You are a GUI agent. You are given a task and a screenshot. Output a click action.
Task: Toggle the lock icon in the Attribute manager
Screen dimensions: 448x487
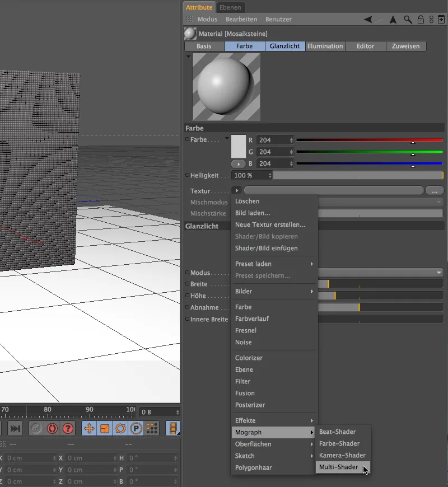point(421,20)
